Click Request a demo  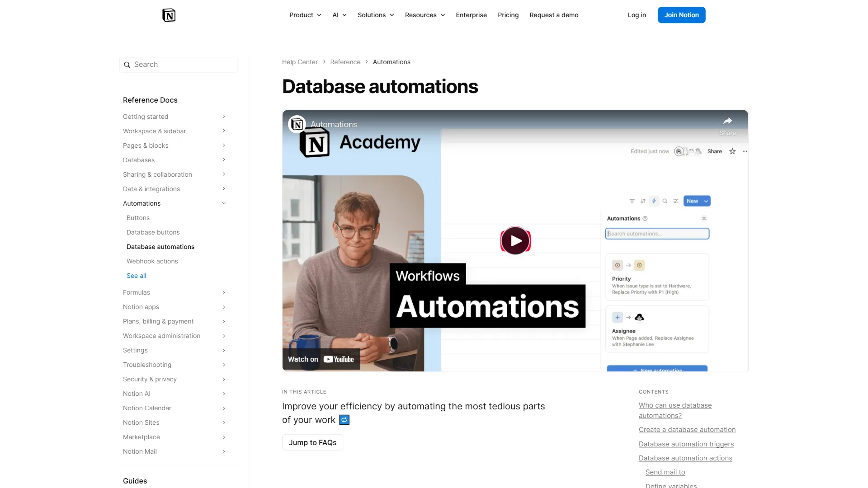point(554,15)
